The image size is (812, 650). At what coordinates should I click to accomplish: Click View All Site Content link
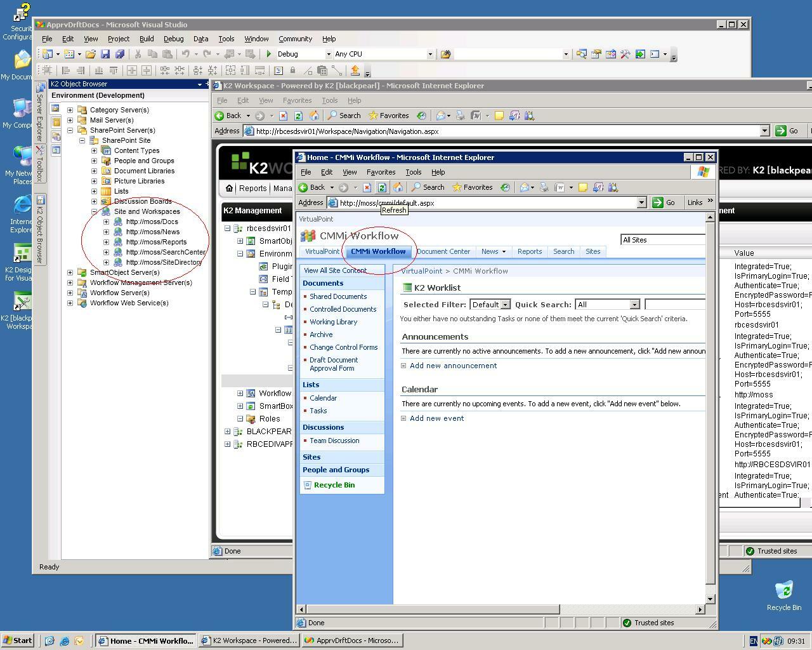[335, 270]
